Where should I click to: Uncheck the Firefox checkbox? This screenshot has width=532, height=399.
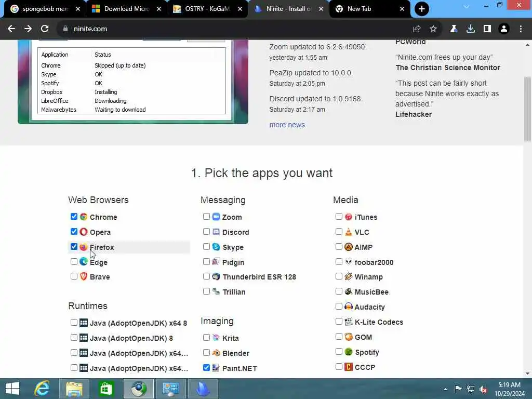pos(74,247)
